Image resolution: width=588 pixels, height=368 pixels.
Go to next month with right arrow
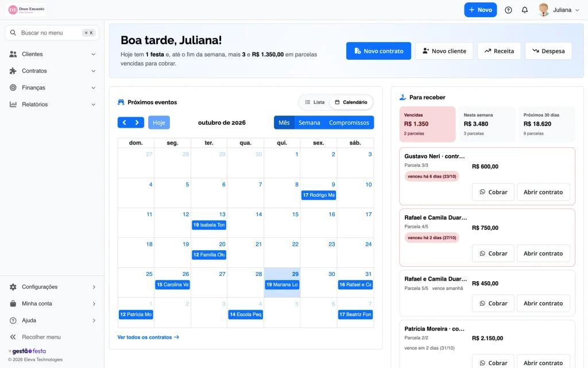pyautogui.click(x=137, y=122)
